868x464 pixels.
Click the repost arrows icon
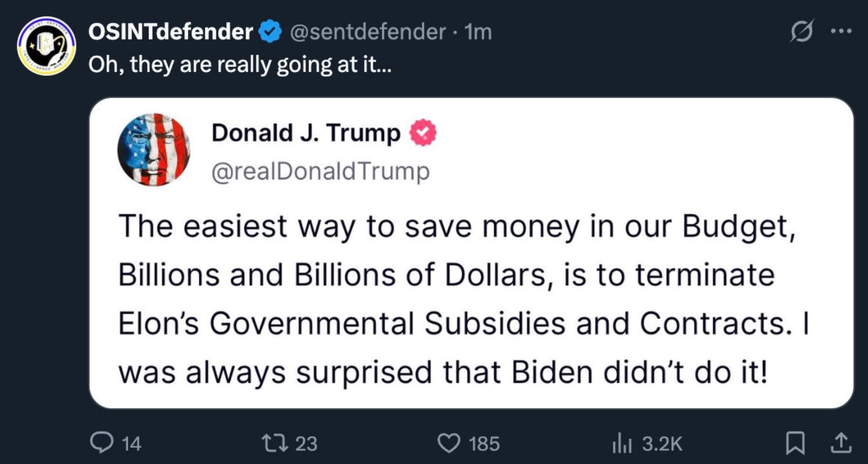(x=275, y=443)
